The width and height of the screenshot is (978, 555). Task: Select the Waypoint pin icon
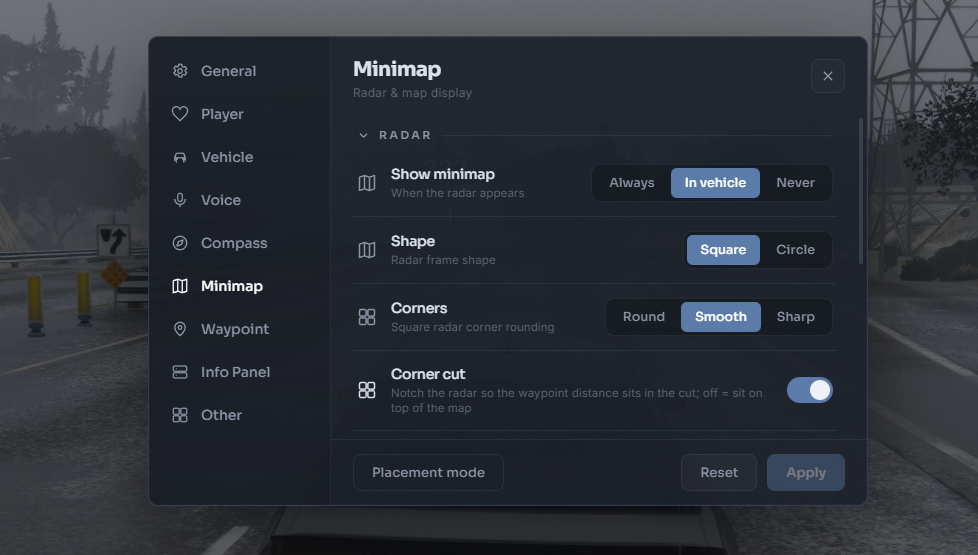(180, 329)
